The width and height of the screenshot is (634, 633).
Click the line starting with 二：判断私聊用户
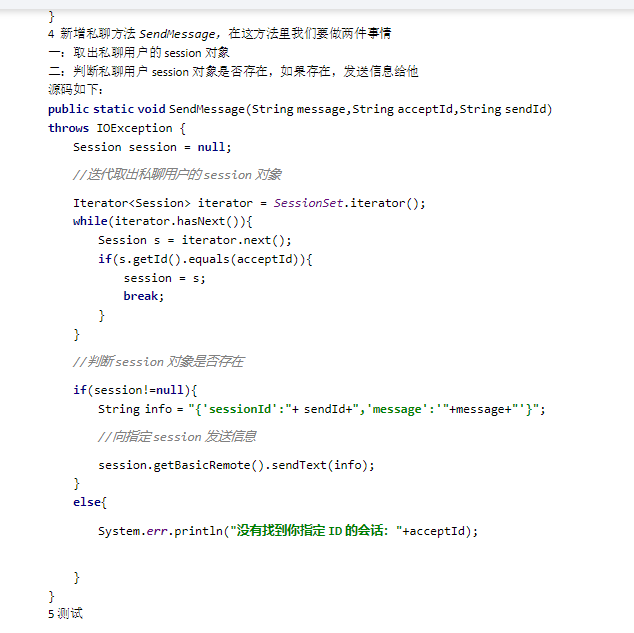pos(232,71)
